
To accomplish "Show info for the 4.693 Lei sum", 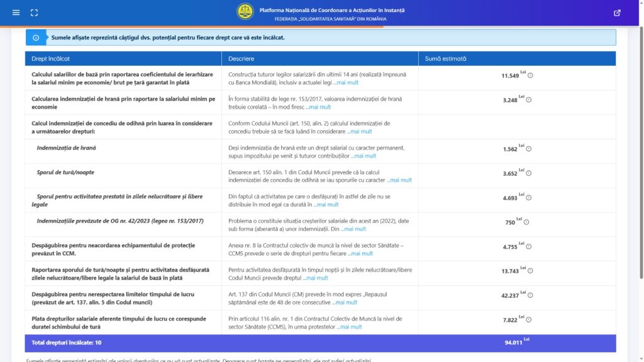I will point(528,198).
